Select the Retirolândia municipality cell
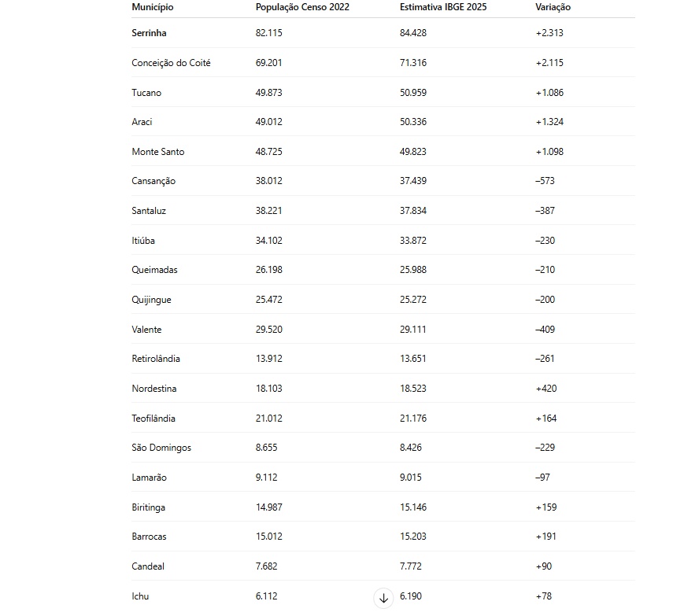 [x=156, y=359]
